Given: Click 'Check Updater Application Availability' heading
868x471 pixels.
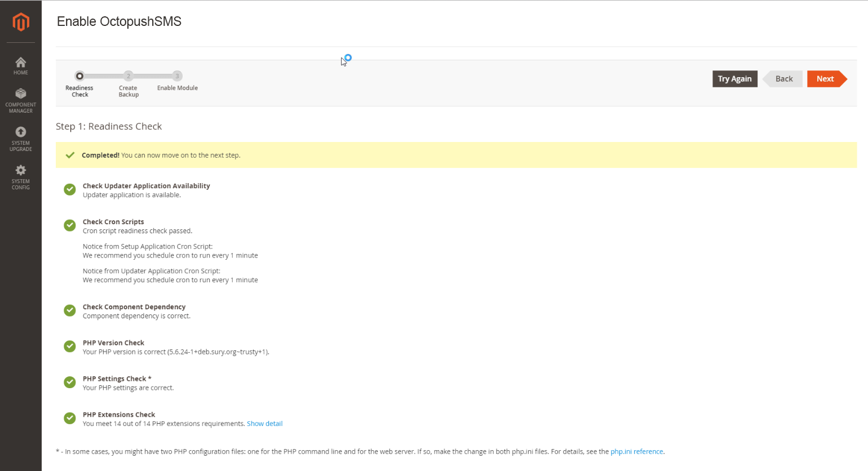Looking at the screenshot, I should (x=147, y=186).
